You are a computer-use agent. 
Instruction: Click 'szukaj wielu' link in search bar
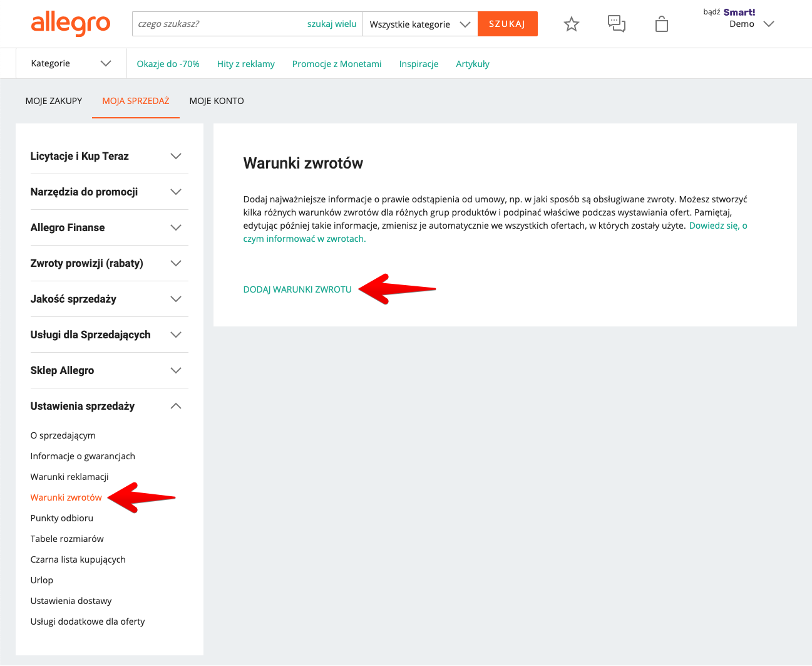[332, 24]
